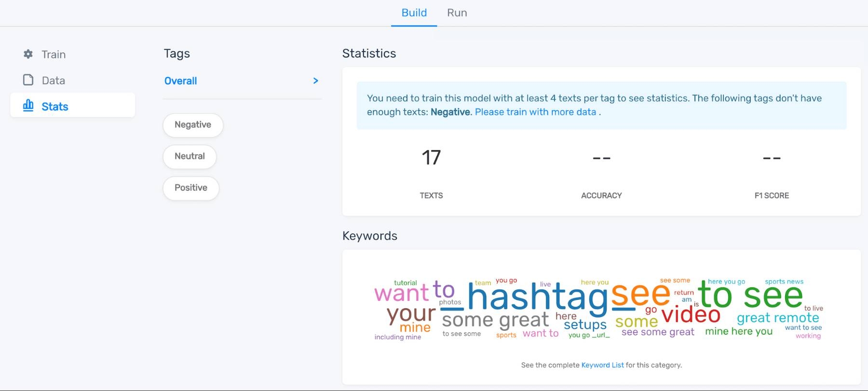This screenshot has height=391, width=868.
Task: Open the Train sidebar item
Action: coord(54,54)
